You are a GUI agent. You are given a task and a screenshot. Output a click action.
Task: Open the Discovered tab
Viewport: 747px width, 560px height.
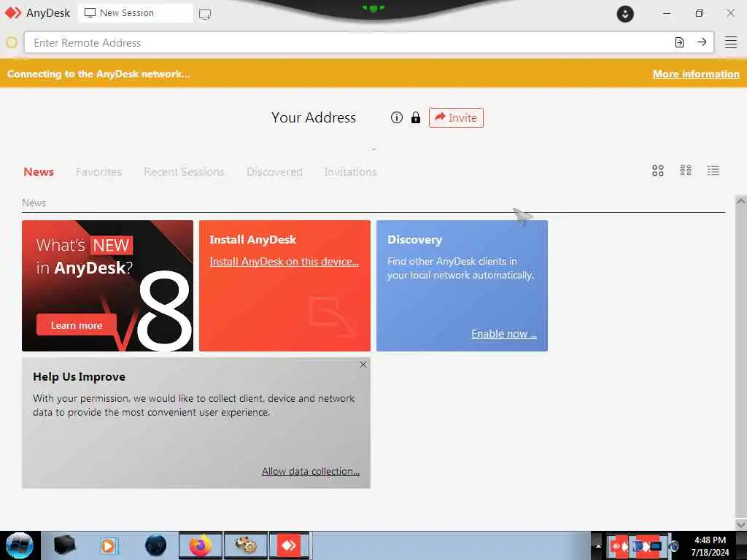coord(274,171)
